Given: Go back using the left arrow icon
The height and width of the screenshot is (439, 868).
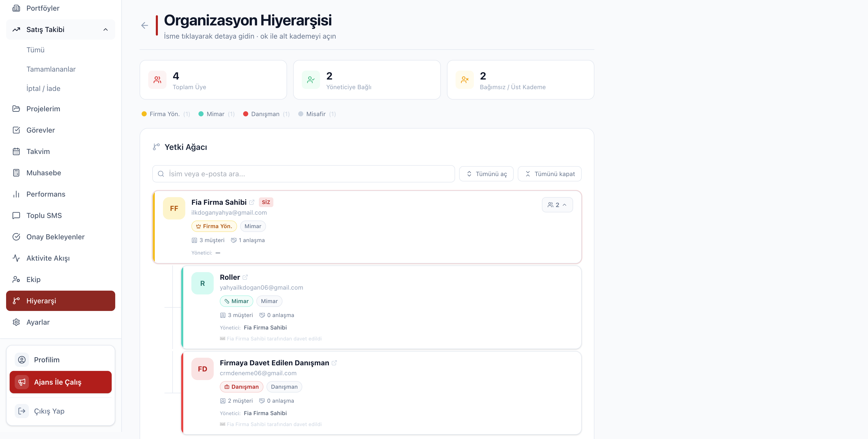Looking at the screenshot, I should click(x=145, y=26).
